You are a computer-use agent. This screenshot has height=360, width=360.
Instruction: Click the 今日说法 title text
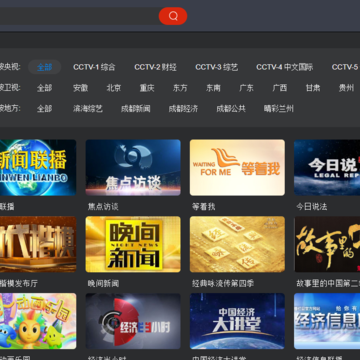[312, 207]
